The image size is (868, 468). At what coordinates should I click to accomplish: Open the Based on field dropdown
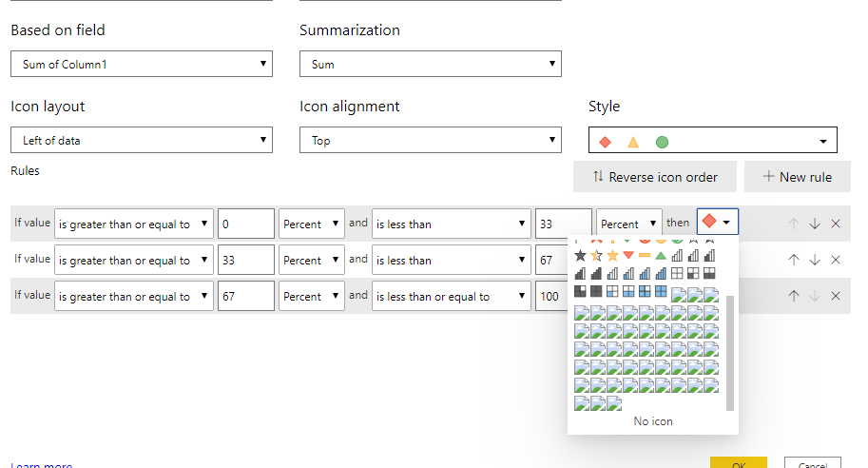(x=142, y=64)
